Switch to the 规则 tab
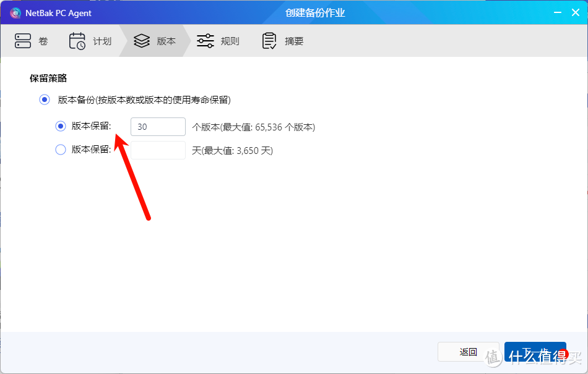 pyautogui.click(x=218, y=41)
